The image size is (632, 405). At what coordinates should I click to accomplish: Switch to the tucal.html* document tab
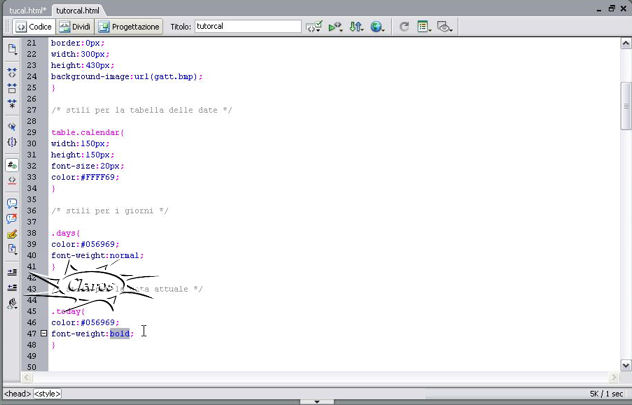[27, 10]
